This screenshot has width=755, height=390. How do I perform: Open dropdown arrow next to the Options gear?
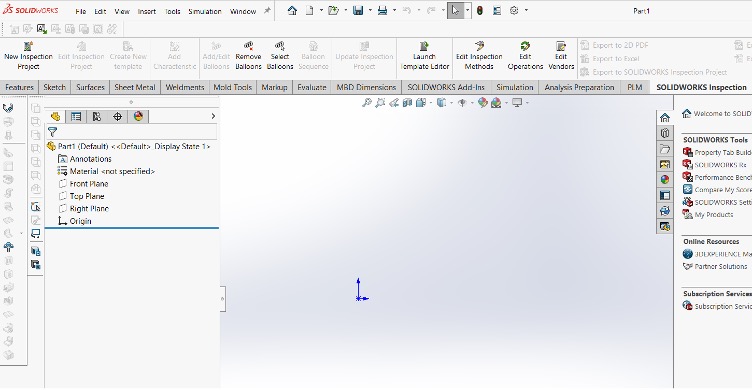point(526,11)
